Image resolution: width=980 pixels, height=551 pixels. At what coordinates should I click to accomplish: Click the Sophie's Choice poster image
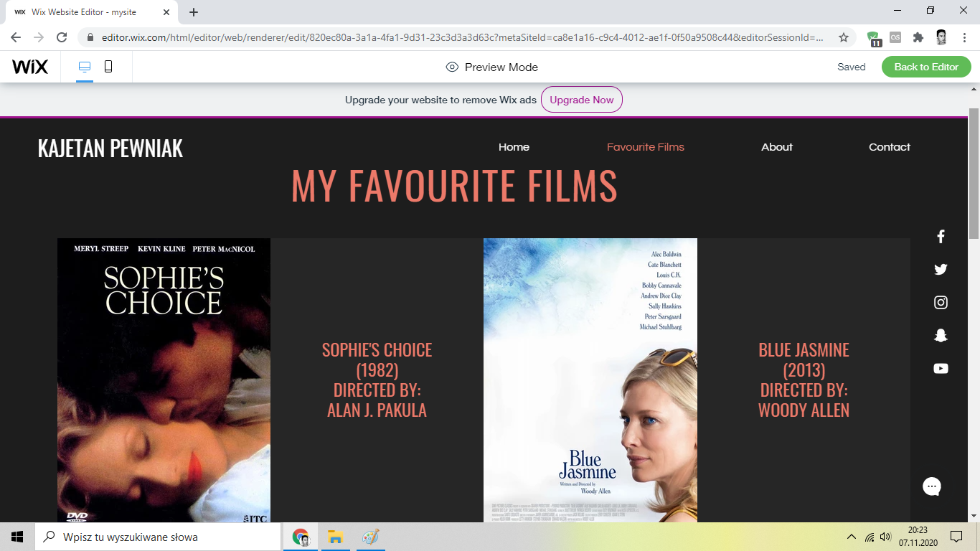(164, 380)
